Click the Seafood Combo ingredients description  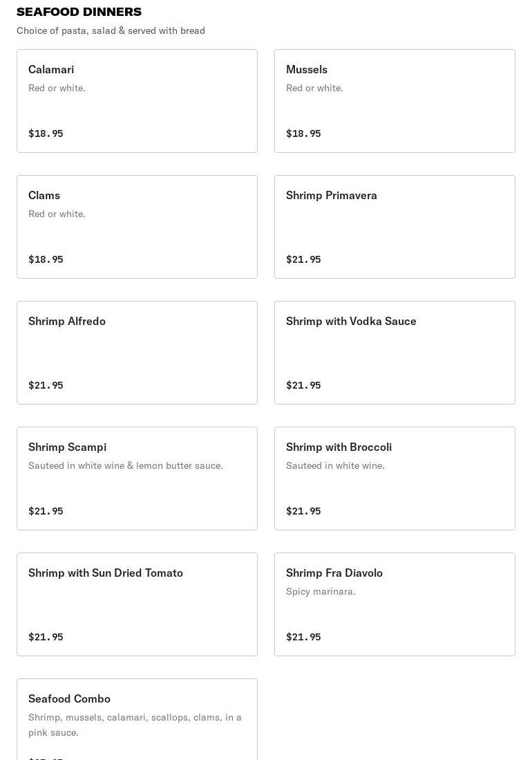point(135,725)
